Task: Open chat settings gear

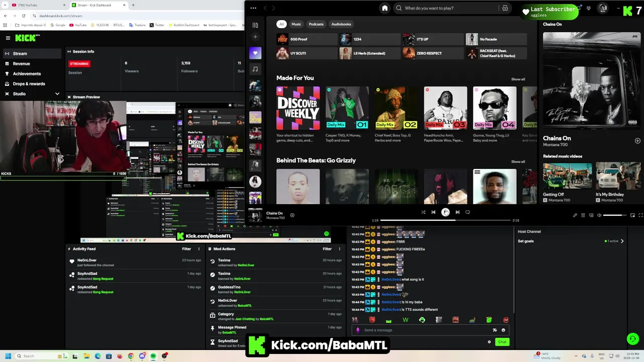Action: pyautogui.click(x=489, y=342)
